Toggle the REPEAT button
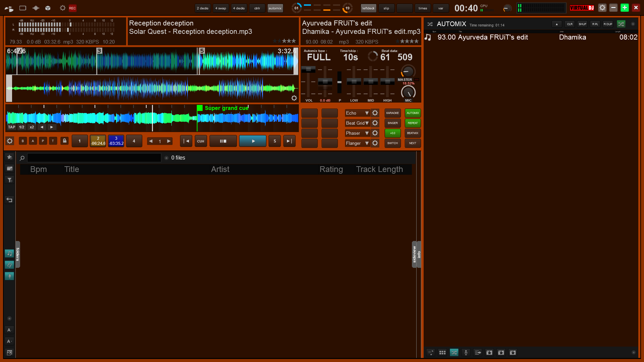Screen dimensions: 644x362 coord(413,123)
